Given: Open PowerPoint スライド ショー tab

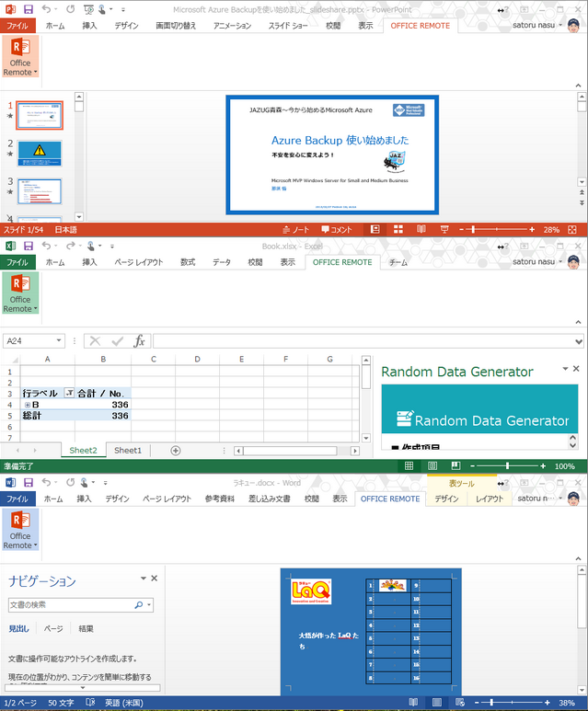Looking at the screenshot, I should (x=288, y=26).
